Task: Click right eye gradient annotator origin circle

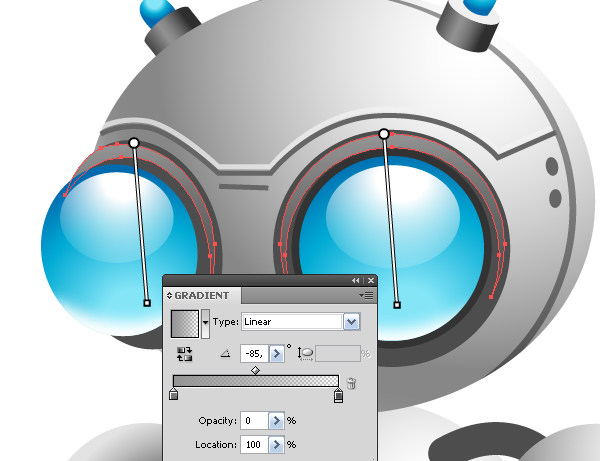Action: point(384,134)
